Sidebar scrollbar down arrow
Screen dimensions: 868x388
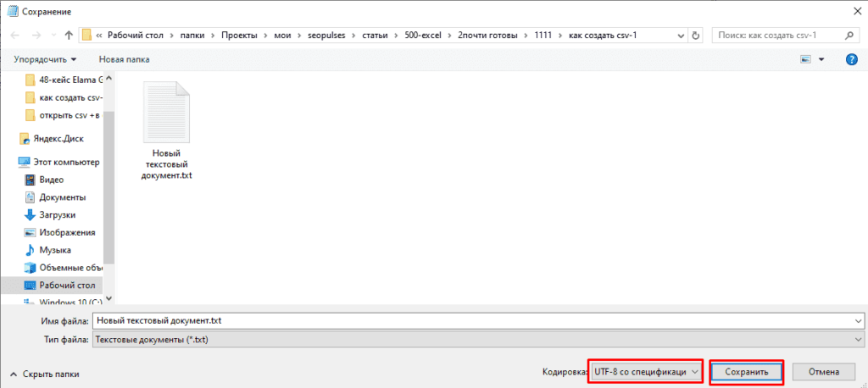(108, 298)
